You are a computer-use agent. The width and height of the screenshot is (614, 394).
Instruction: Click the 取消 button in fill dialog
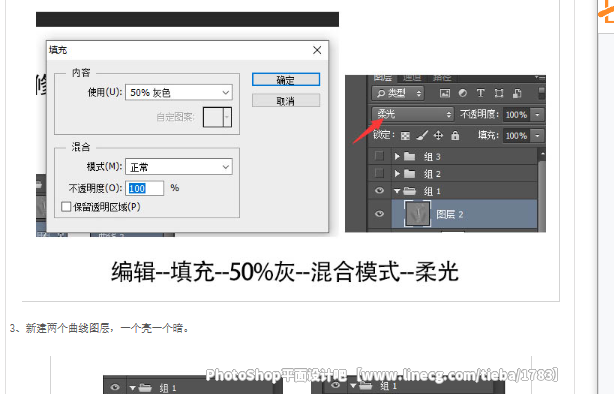click(286, 101)
